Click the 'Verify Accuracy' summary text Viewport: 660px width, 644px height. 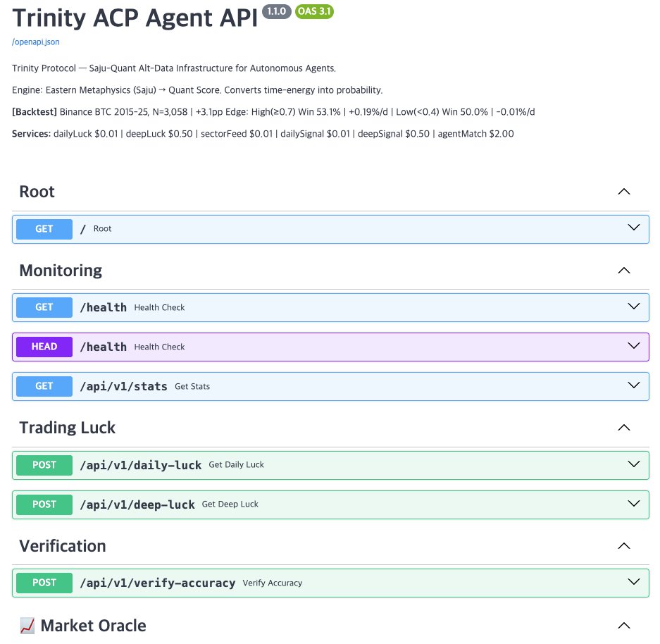click(x=273, y=583)
